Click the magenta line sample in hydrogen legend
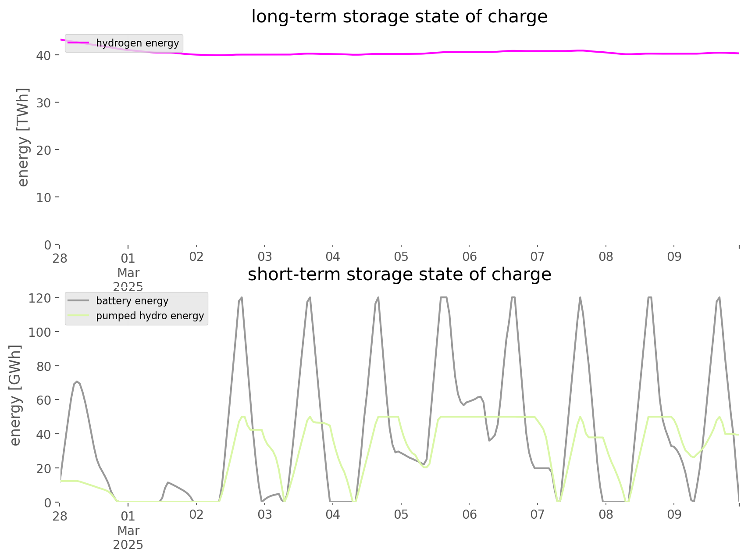Viewport: 748px width, 560px height. pos(79,43)
